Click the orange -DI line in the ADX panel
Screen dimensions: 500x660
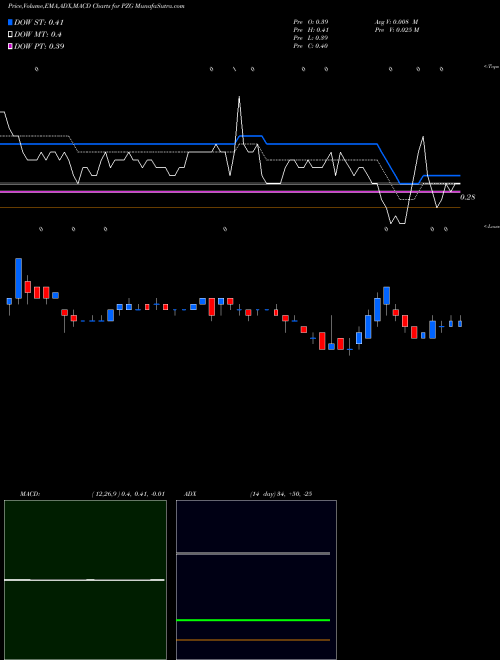click(x=253, y=640)
